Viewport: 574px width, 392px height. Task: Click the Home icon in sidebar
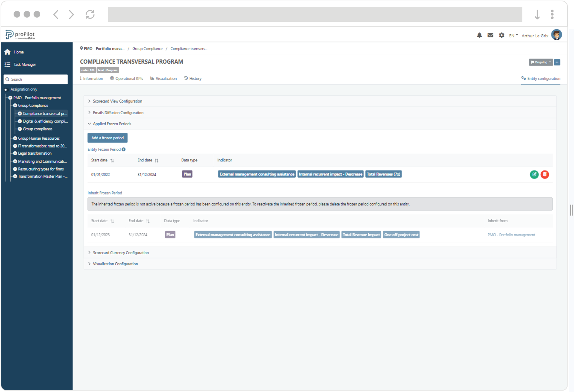[7, 52]
